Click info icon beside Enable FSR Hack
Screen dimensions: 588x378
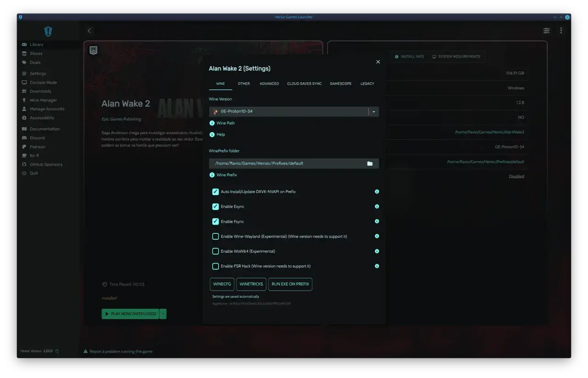(x=377, y=266)
